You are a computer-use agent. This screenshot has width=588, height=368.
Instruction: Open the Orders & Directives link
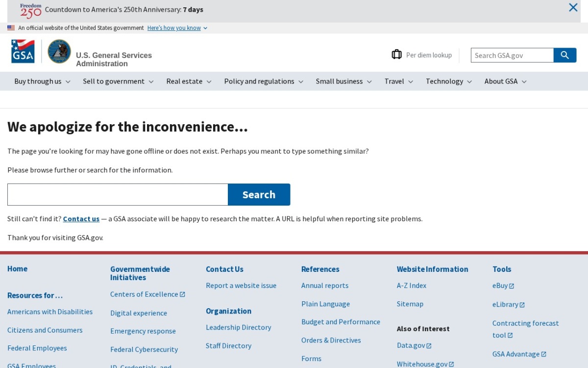tap(331, 341)
